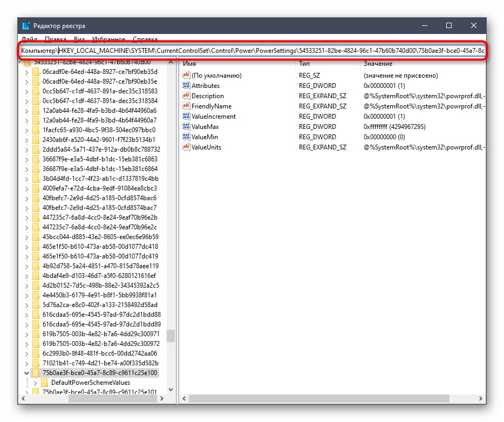Click the tree pane vertical scrollbar thumb

171,336
